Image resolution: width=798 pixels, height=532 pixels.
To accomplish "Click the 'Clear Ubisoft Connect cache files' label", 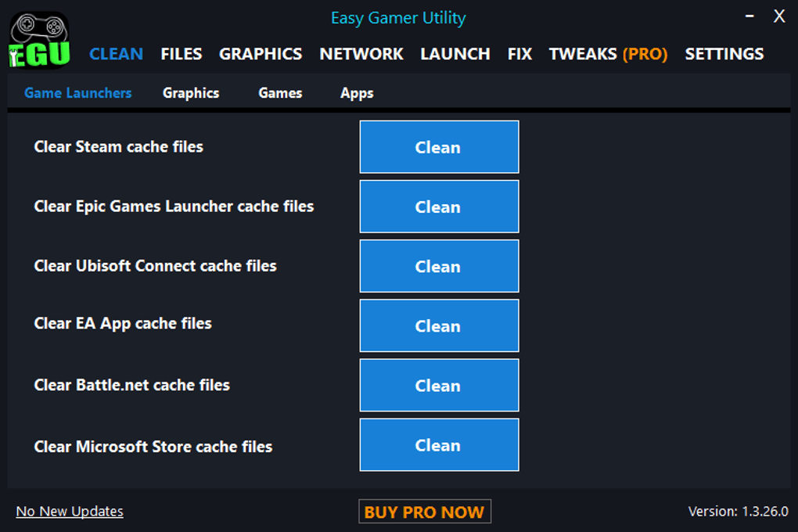I will (155, 266).
